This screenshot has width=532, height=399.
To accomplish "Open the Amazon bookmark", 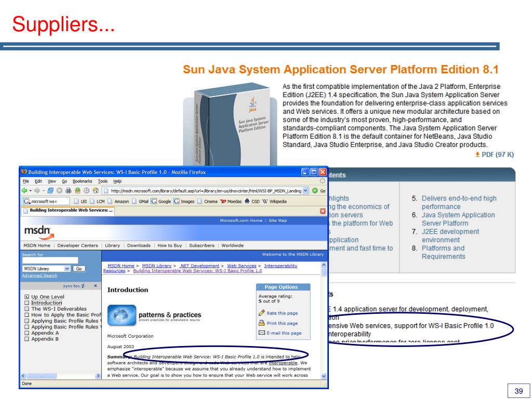I will [118, 201].
